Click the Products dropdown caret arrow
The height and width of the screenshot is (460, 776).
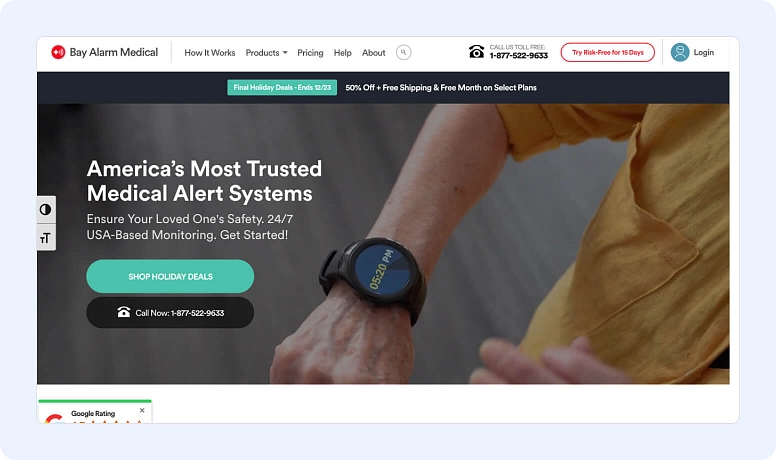coord(285,52)
